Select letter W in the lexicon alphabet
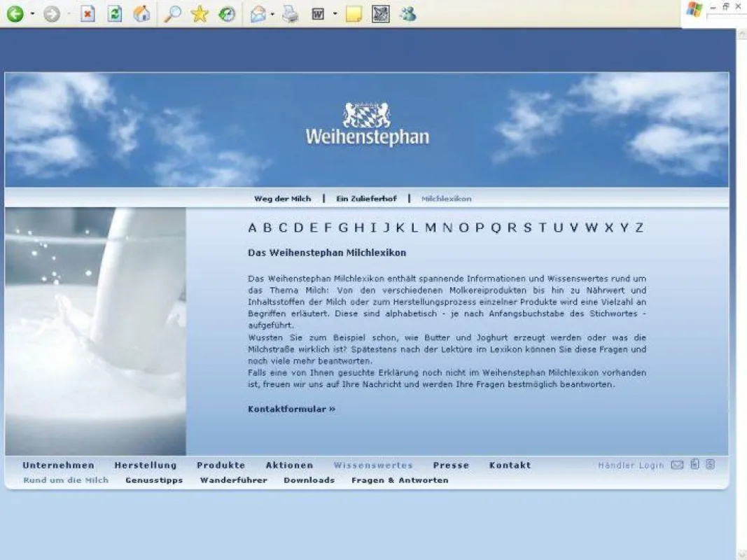 click(x=592, y=227)
